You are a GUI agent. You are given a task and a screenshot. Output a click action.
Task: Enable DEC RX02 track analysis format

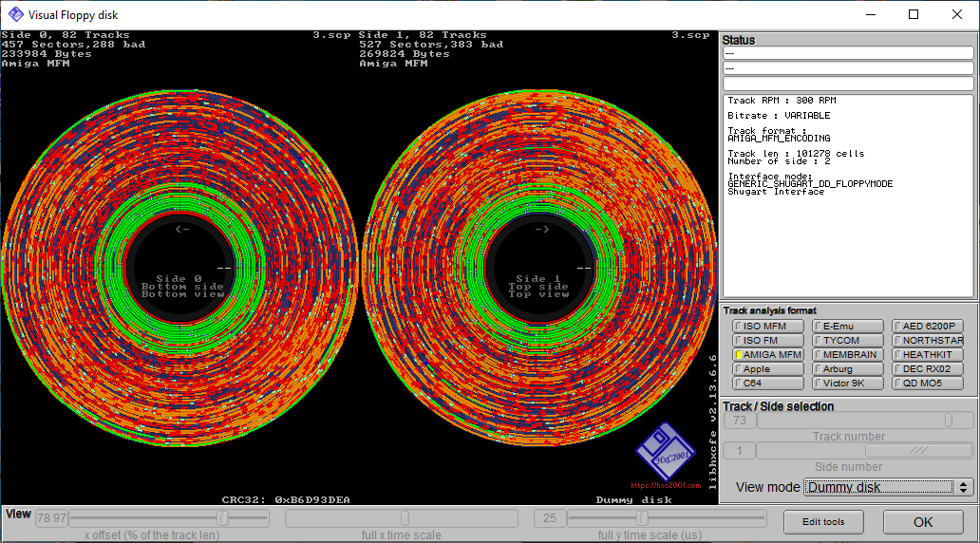tap(928, 369)
